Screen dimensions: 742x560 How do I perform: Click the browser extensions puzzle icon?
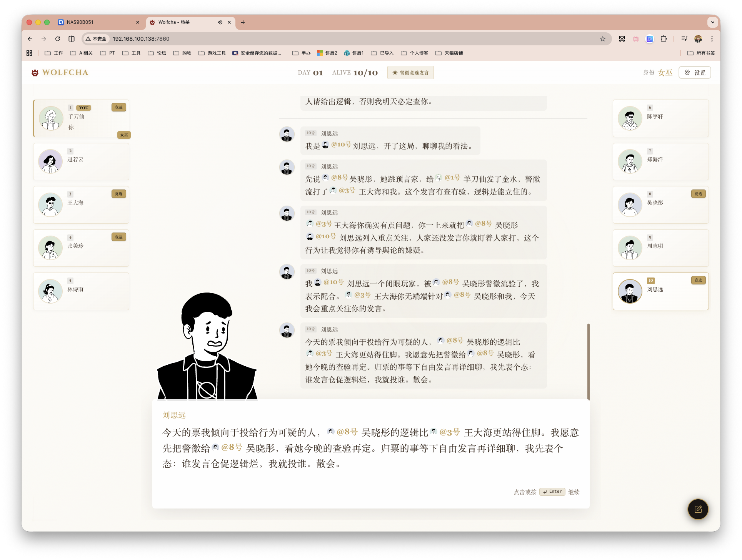(664, 39)
